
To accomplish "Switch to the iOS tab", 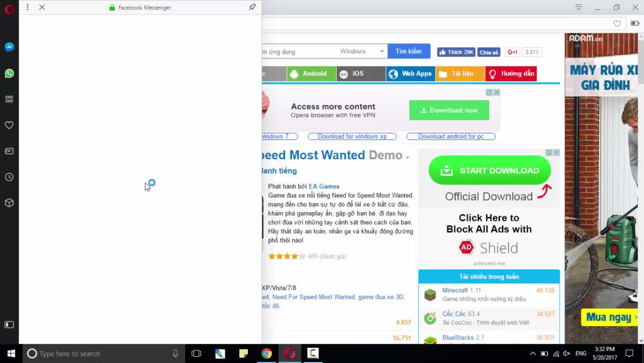I will 361,74.
